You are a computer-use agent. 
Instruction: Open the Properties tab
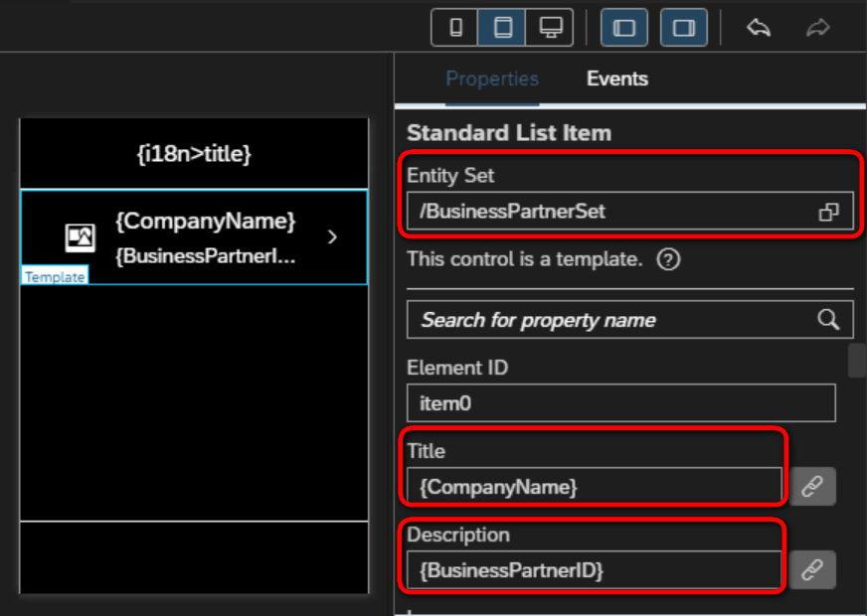pyautogui.click(x=492, y=79)
